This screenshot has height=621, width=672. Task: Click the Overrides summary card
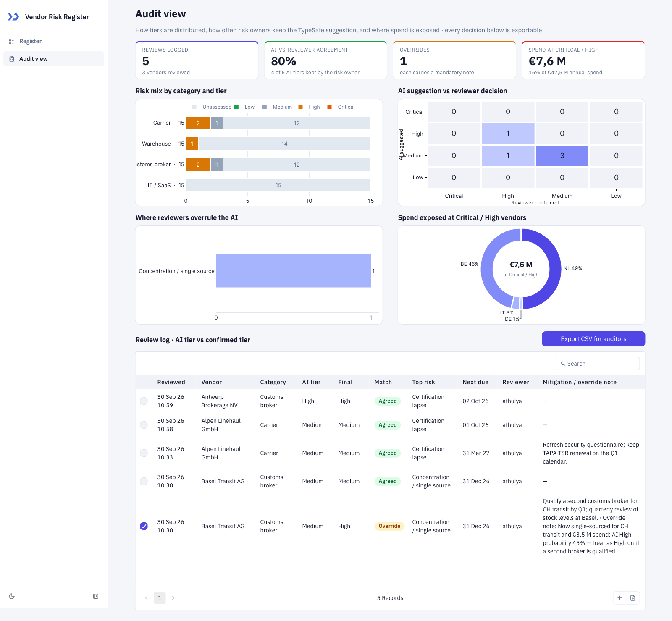point(454,60)
